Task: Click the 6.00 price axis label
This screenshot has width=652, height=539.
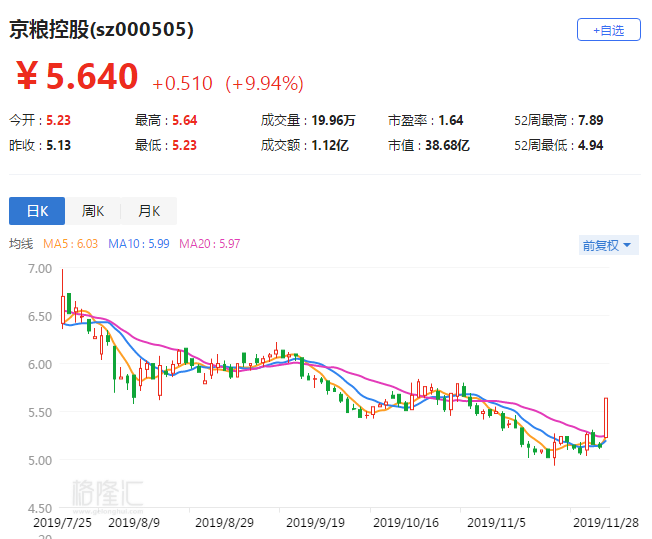Action: coord(40,364)
